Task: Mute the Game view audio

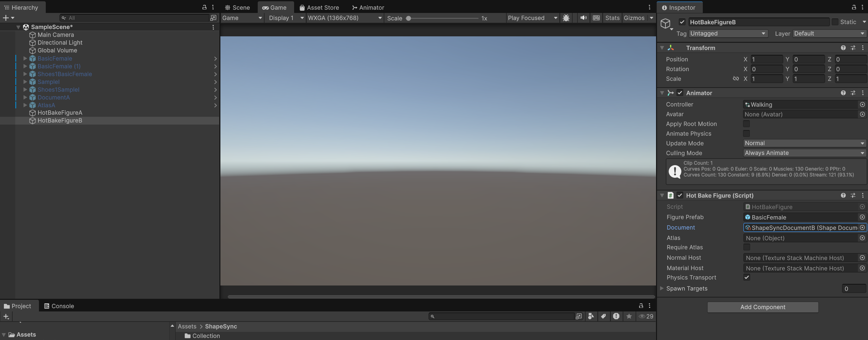Action: click(583, 18)
